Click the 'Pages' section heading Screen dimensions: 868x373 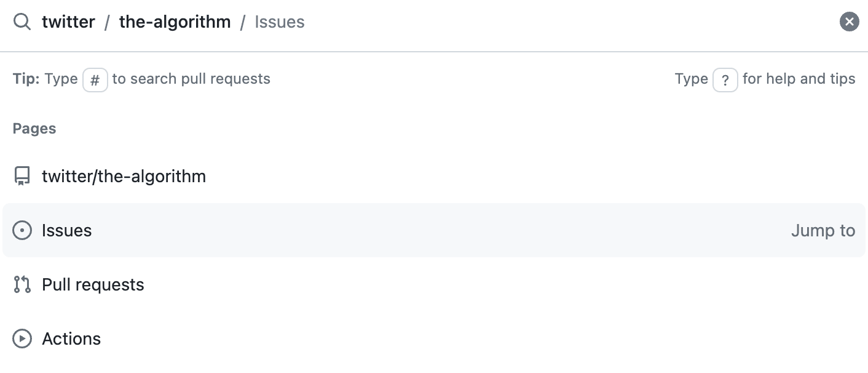[34, 129]
